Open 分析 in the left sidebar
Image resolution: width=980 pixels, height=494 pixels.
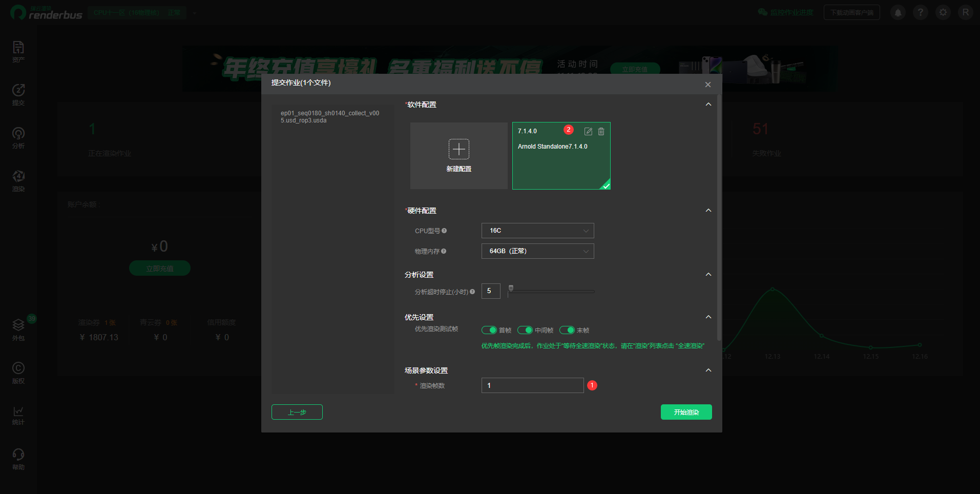click(x=18, y=138)
